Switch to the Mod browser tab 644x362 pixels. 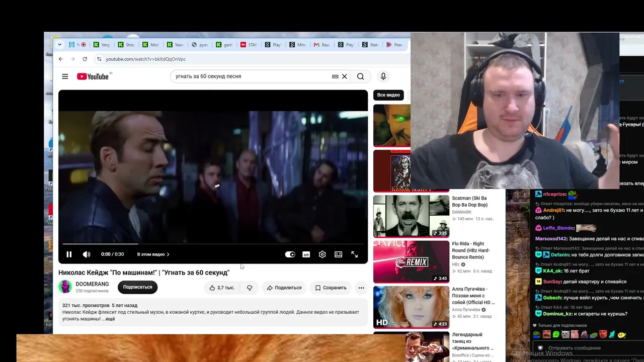[x=150, y=45]
